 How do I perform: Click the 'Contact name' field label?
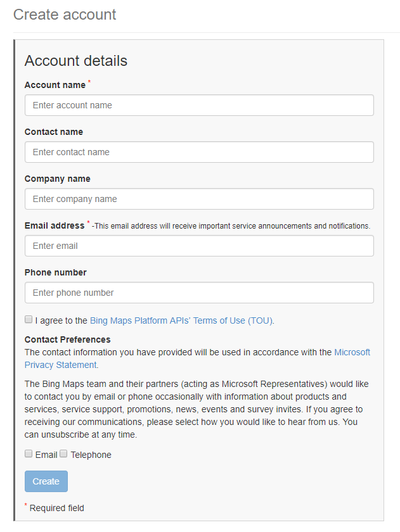[54, 132]
